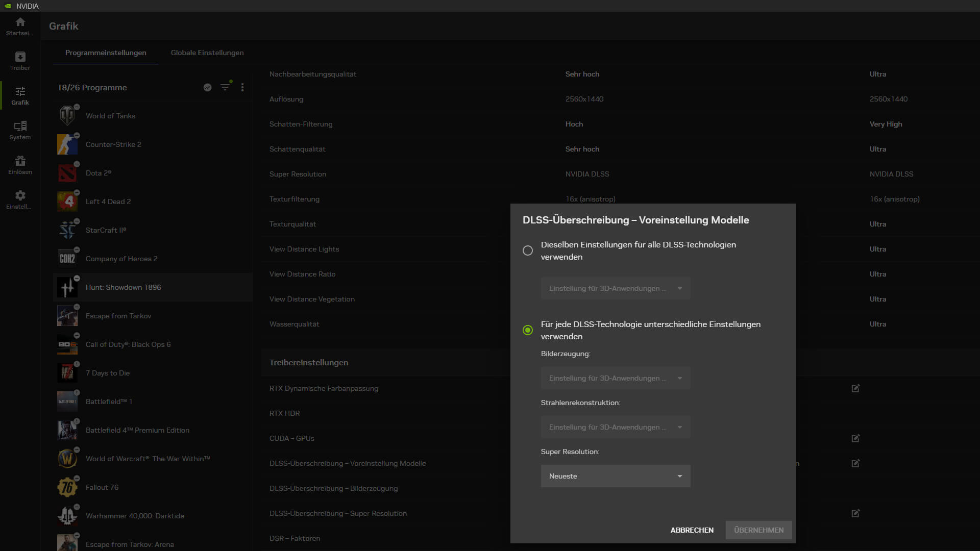
Task: Select Escape from Tarkov in program list
Action: click(118, 316)
